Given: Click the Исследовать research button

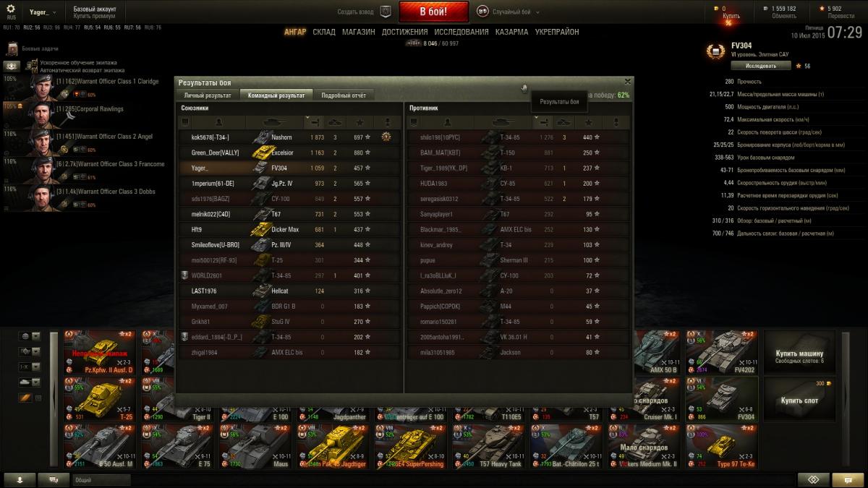Looking at the screenshot, I should coord(761,66).
